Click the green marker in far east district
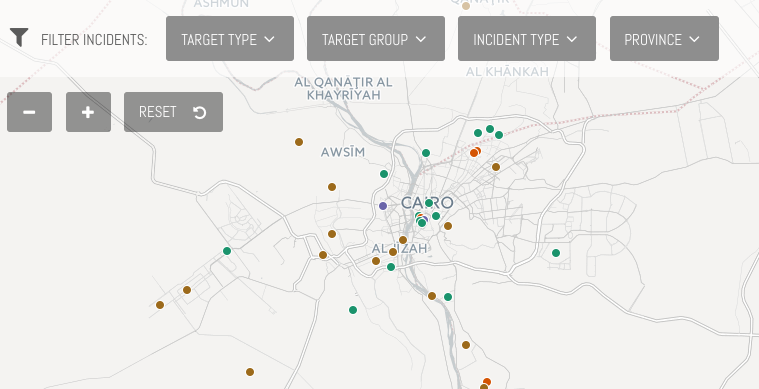This screenshot has height=389, width=759. 556,253
